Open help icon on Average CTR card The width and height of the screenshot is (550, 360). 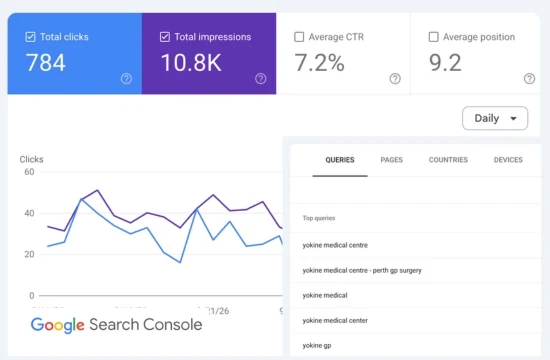[395, 79]
